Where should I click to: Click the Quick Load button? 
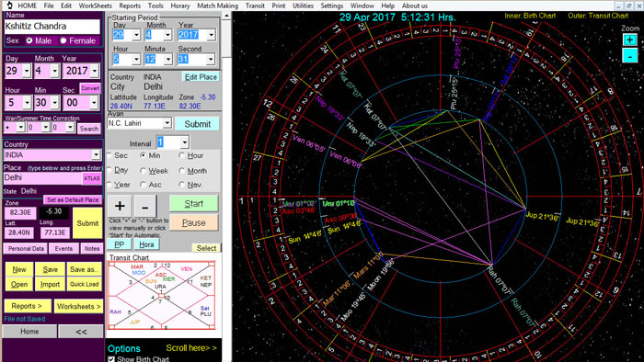click(x=85, y=284)
